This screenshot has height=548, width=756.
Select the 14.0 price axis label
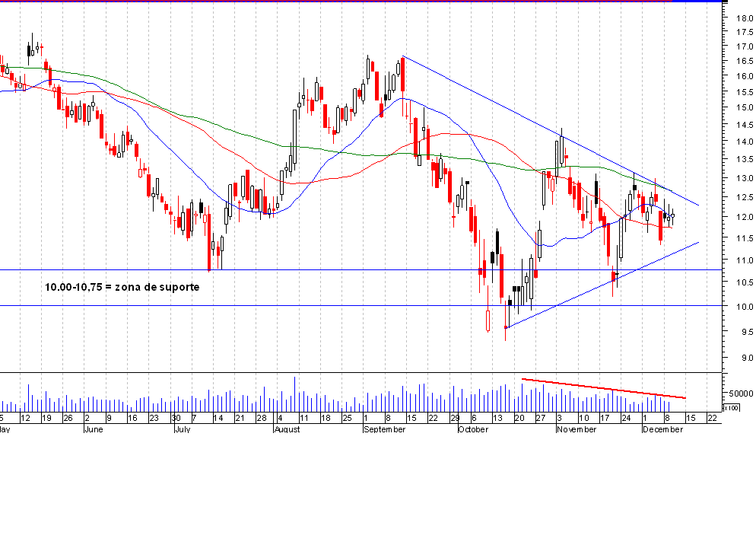click(745, 142)
